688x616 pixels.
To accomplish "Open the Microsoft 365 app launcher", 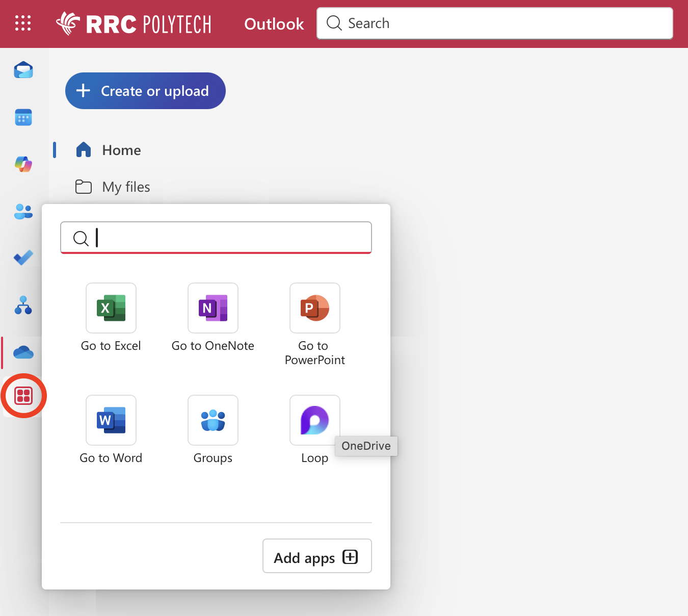I will (x=23, y=23).
